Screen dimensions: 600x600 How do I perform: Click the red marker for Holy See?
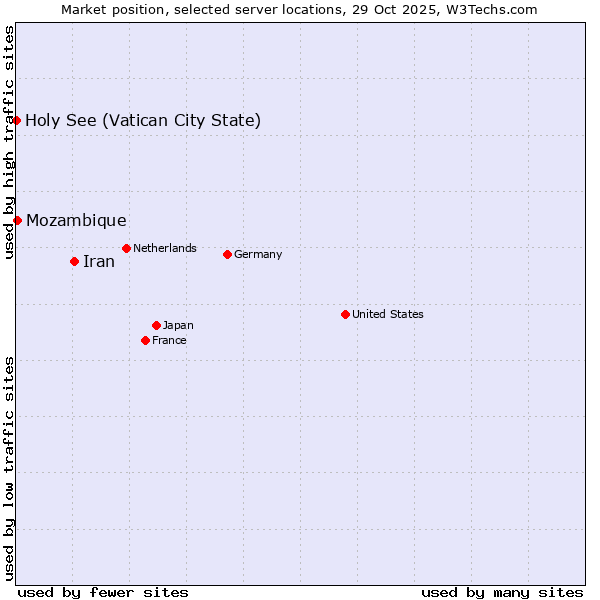(x=17, y=120)
